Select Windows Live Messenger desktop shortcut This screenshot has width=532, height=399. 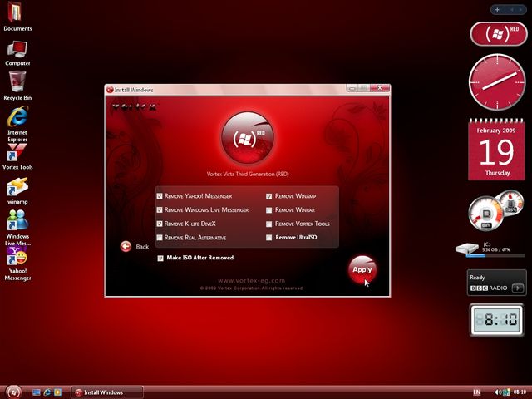[x=17, y=227]
